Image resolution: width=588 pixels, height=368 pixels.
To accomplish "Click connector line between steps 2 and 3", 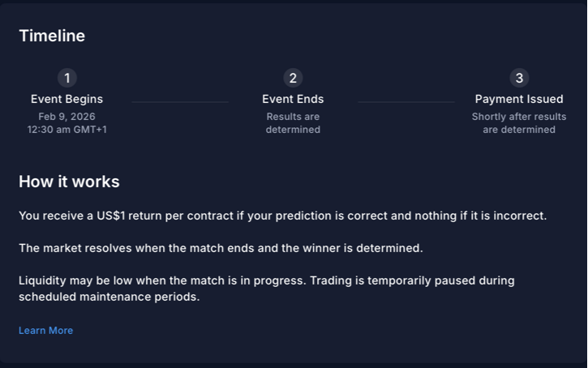I will (x=406, y=101).
